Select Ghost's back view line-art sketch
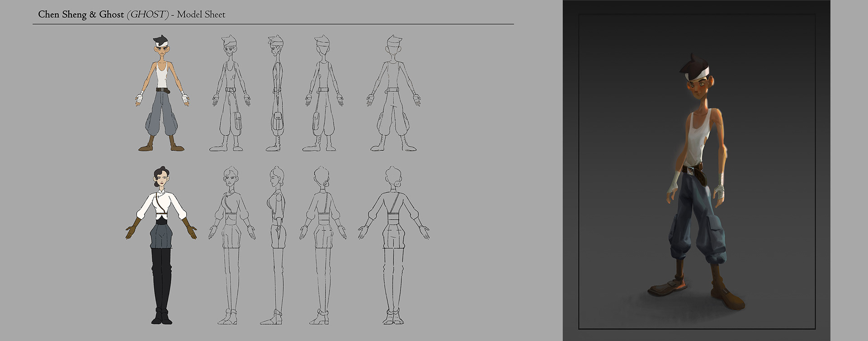Image resolution: width=868 pixels, height=341 pixels. (x=393, y=245)
